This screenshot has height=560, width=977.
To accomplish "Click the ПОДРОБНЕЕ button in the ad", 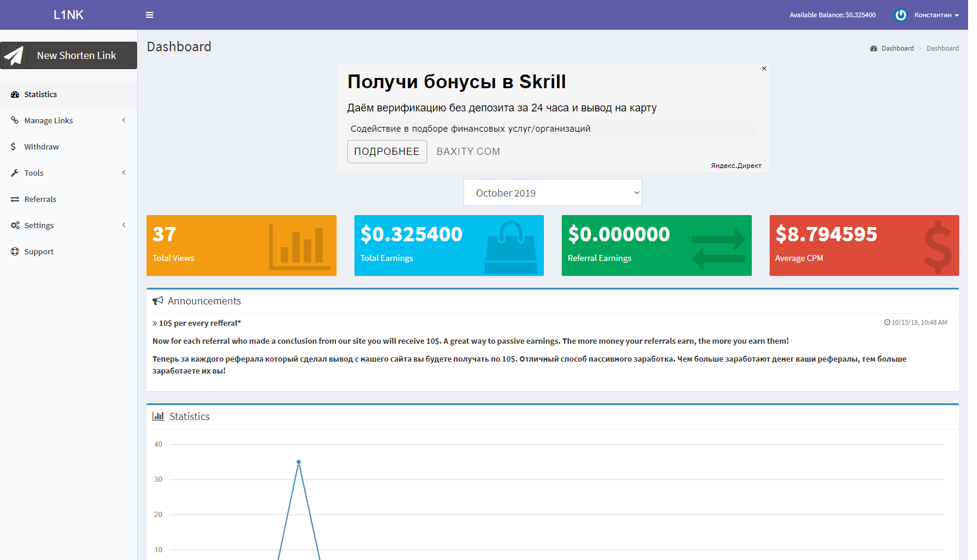I will click(387, 151).
